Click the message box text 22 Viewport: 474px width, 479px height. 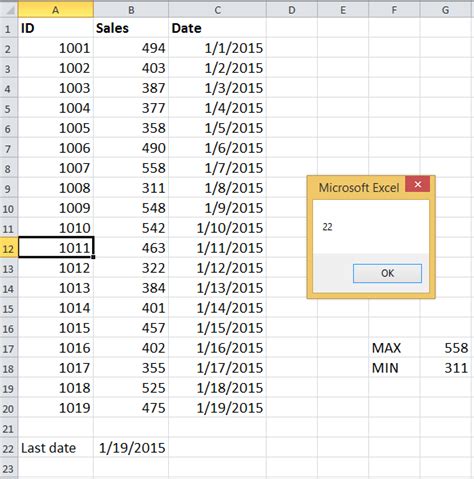click(327, 227)
